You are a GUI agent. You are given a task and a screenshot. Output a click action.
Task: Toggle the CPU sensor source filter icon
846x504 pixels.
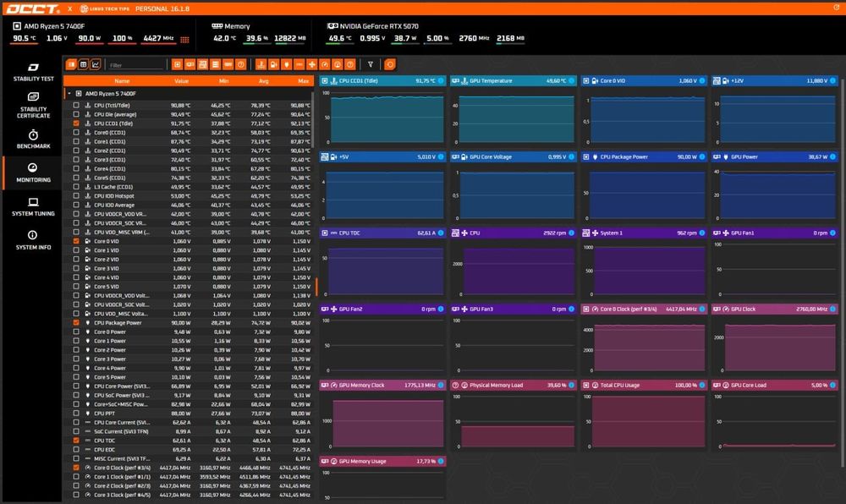coord(177,64)
